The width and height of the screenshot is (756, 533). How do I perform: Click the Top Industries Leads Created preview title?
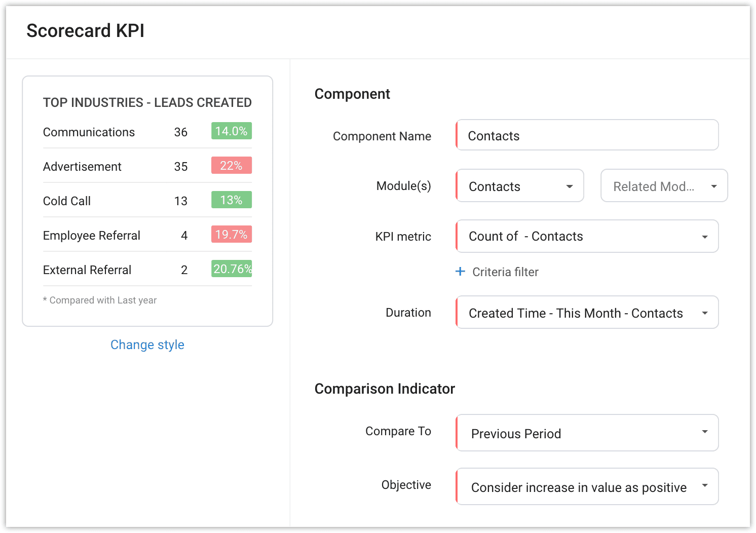coord(147,102)
